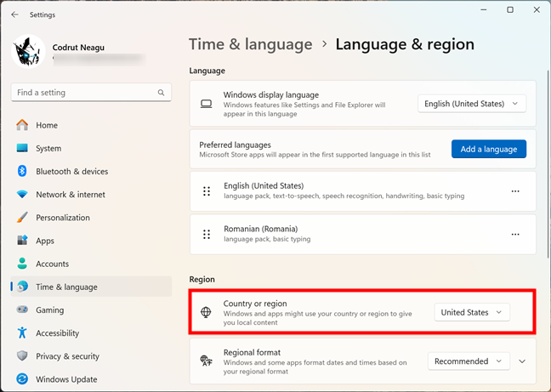Click the Gaming controller icon
This screenshot has height=392, width=551.
22,310
